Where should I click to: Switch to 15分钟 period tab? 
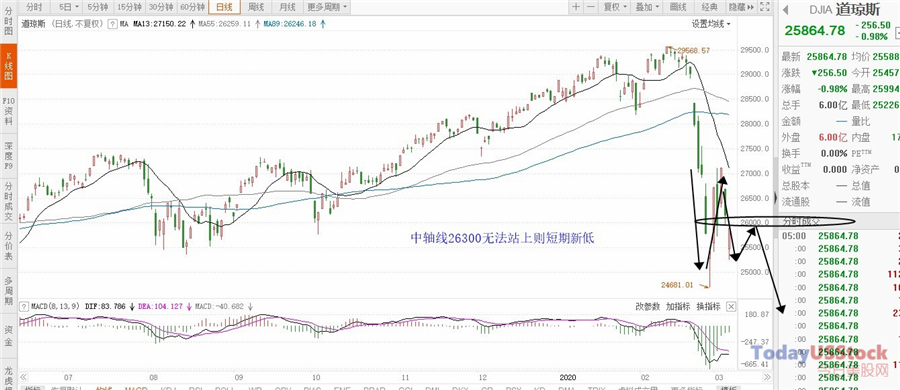coord(129,7)
